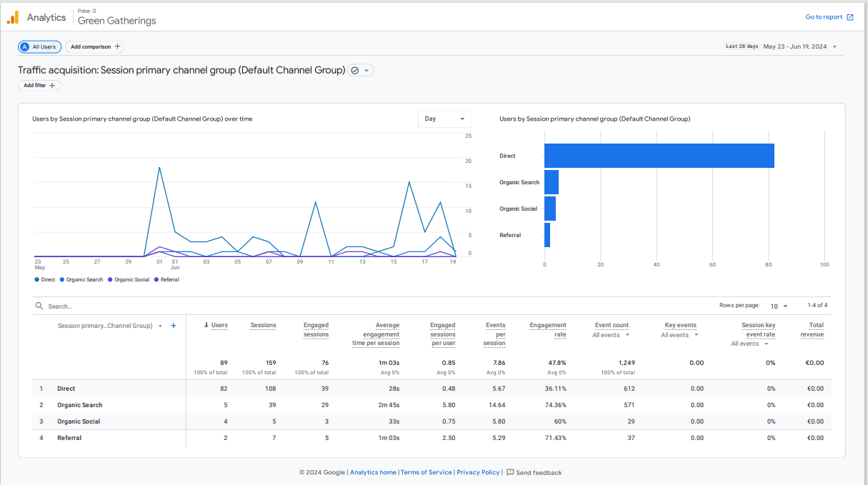Sort table by Sessions column header
Screen dimensions: 868x485
click(x=263, y=325)
